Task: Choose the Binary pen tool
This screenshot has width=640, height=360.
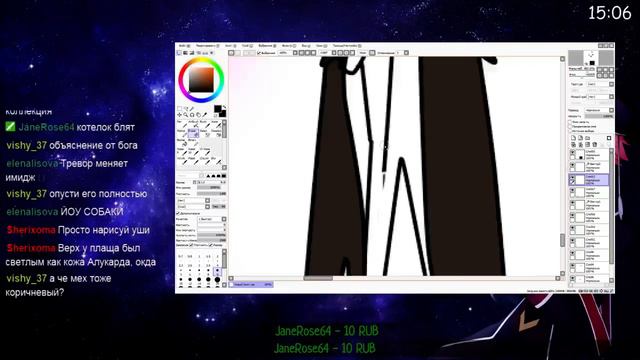Action: tap(194, 142)
